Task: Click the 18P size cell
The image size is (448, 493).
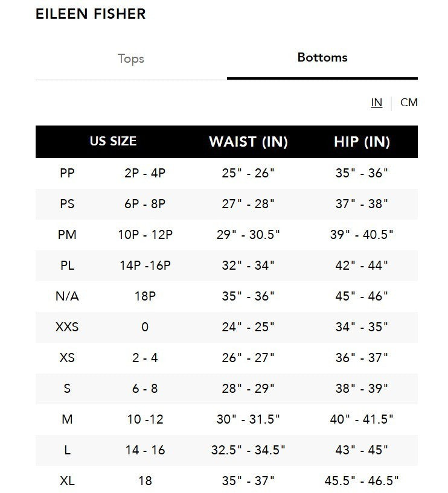Action: 145,296
